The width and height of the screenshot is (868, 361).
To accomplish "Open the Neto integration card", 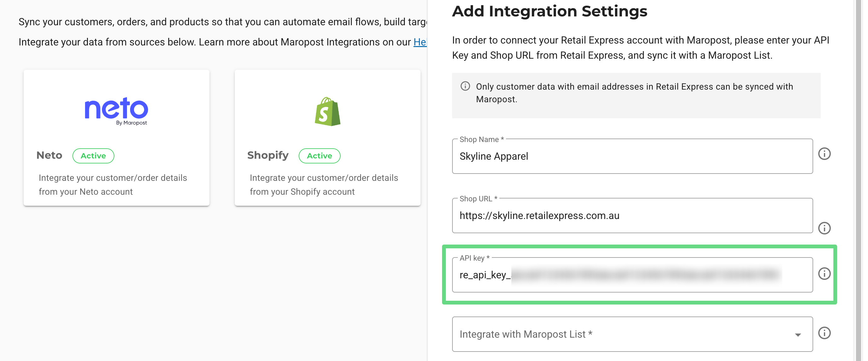I will coord(116,138).
